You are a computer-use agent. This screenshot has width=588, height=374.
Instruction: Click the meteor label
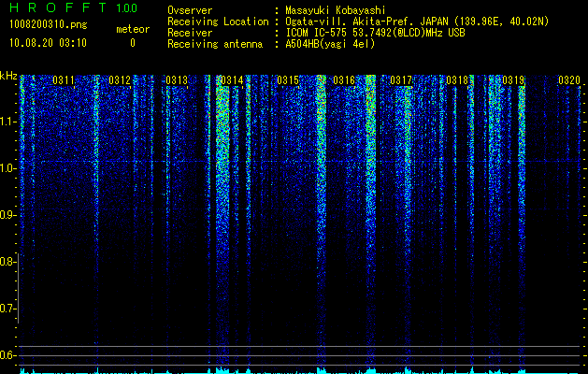click(133, 29)
